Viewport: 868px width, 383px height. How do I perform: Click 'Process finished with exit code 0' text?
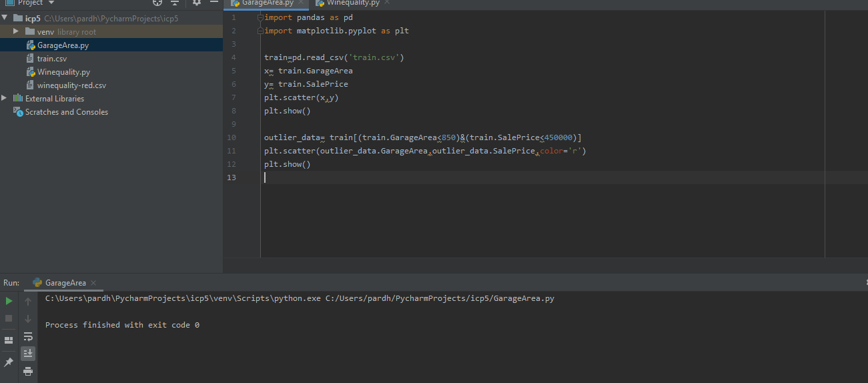[122, 325]
